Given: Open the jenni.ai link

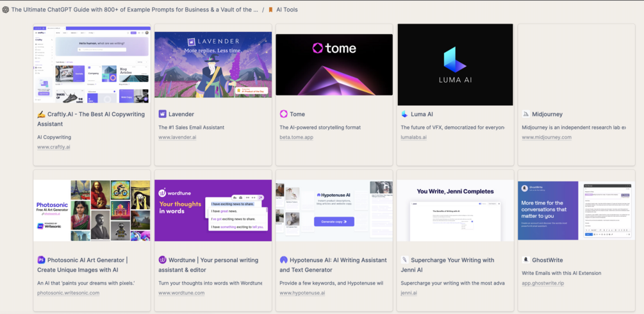Looking at the screenshot, I should (x=409, y=293).
